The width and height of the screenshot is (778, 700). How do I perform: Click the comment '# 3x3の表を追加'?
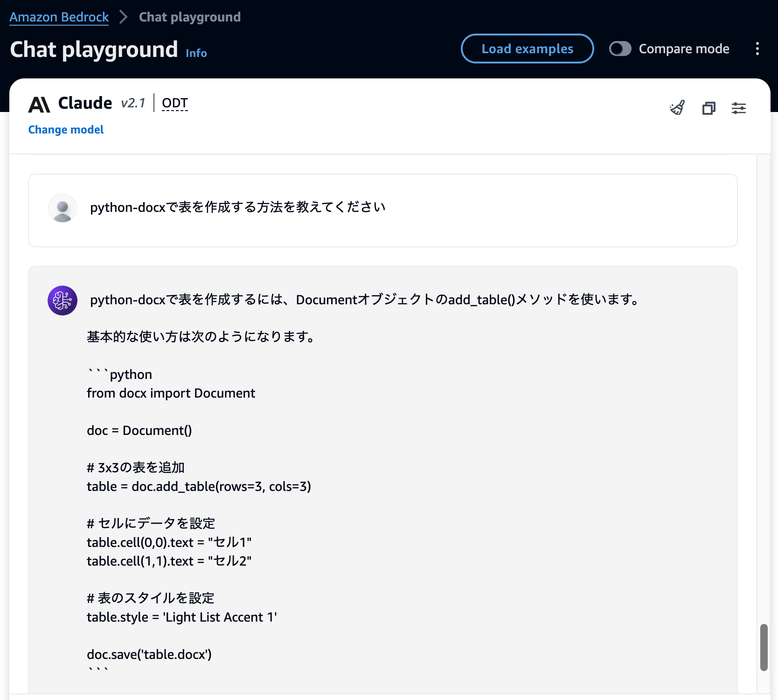136,468
